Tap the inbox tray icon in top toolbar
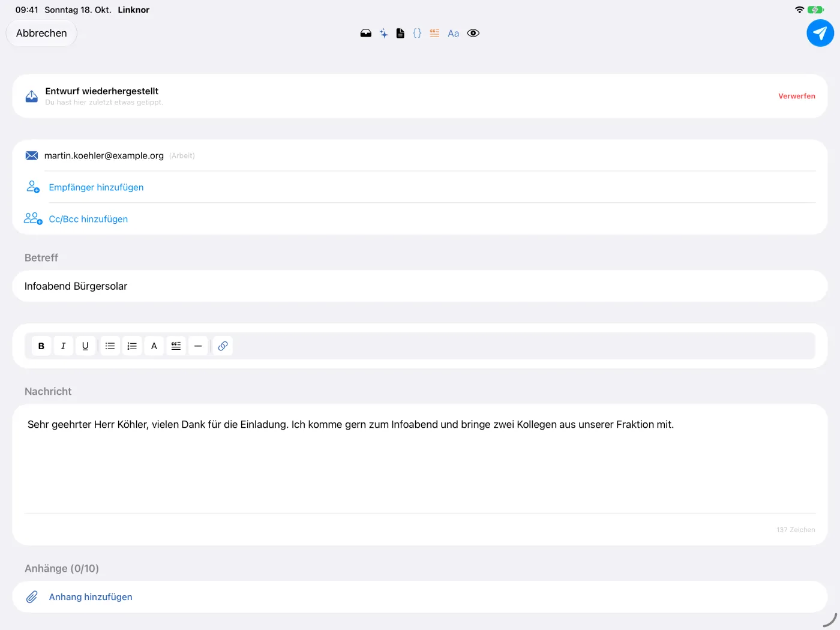This screenshot has width=840, height=630. (x=365, y=34)
